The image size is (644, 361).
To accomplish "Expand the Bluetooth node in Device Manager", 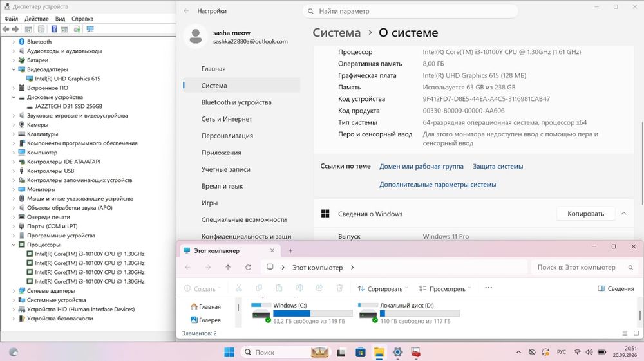I will click(13, 42).
